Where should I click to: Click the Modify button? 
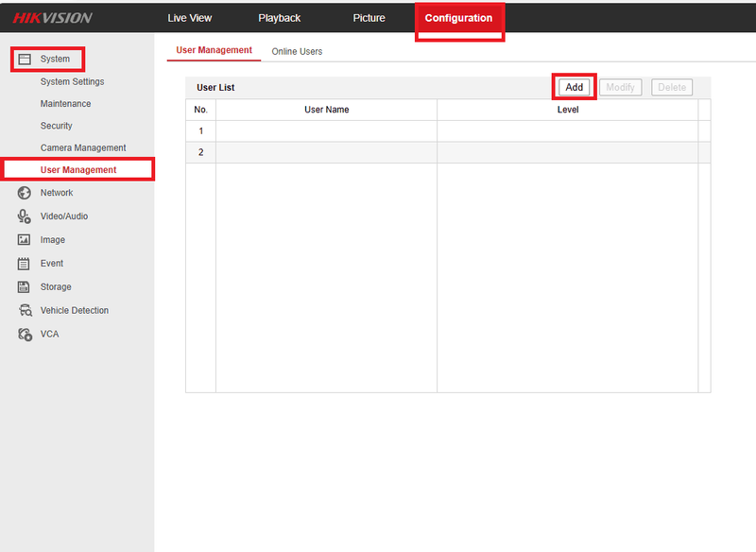pyautogui.click(x=621, y=87)
